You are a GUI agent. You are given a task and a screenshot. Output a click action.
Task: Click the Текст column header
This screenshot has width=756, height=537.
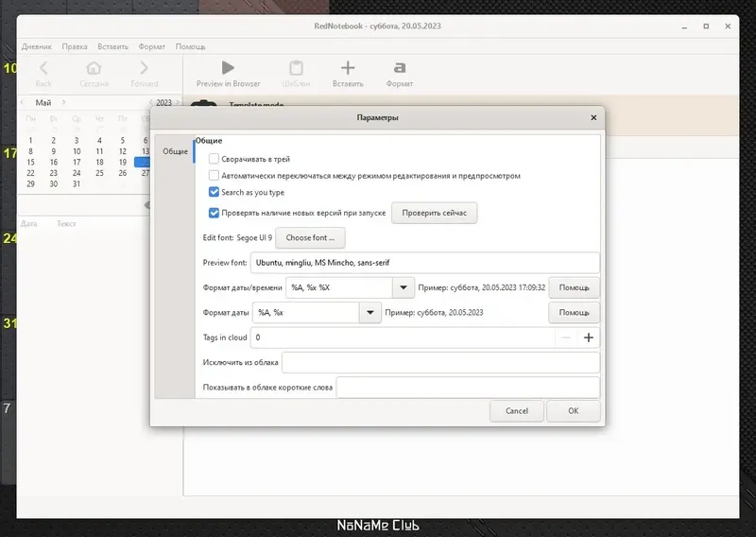click(66, 223)
